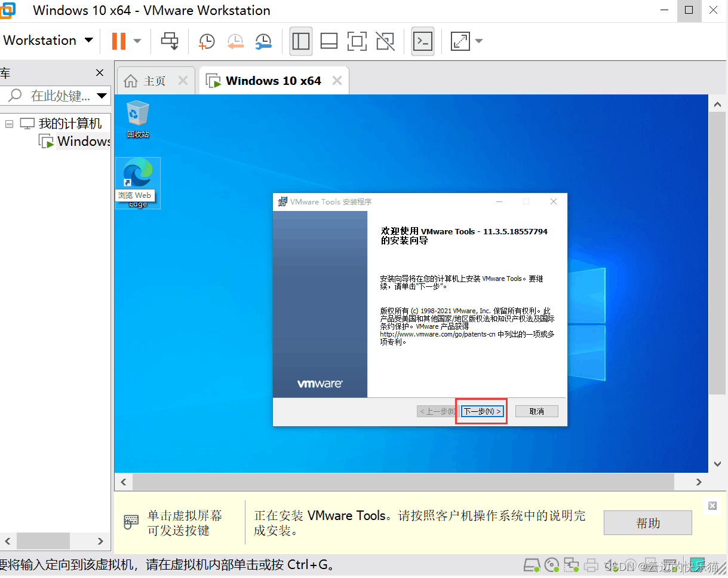Expand the stretch display dropdown arrow
The width and height of the screenshot is (728, 578).
point(478,41)
